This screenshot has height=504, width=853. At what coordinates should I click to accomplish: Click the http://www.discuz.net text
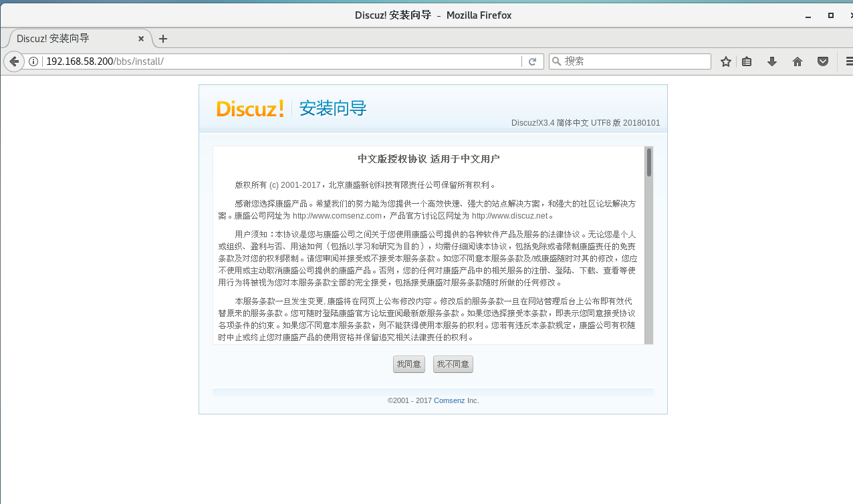click(509, 216)
